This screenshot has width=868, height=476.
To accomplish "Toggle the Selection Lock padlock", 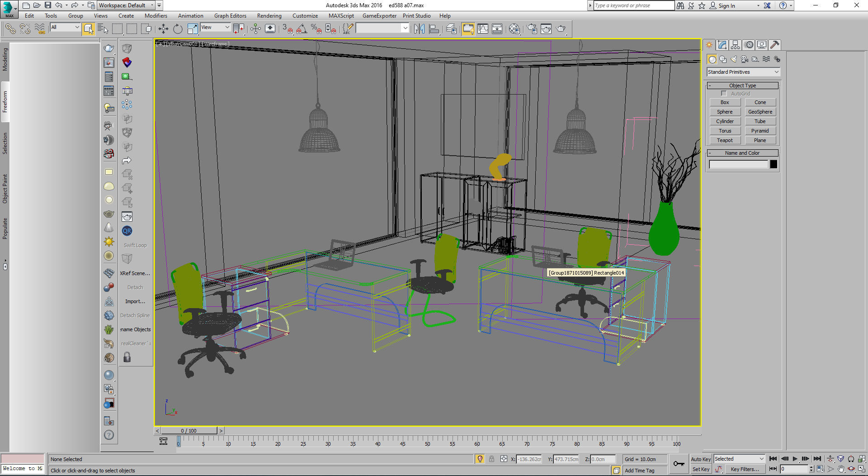I will pos(491,459).
